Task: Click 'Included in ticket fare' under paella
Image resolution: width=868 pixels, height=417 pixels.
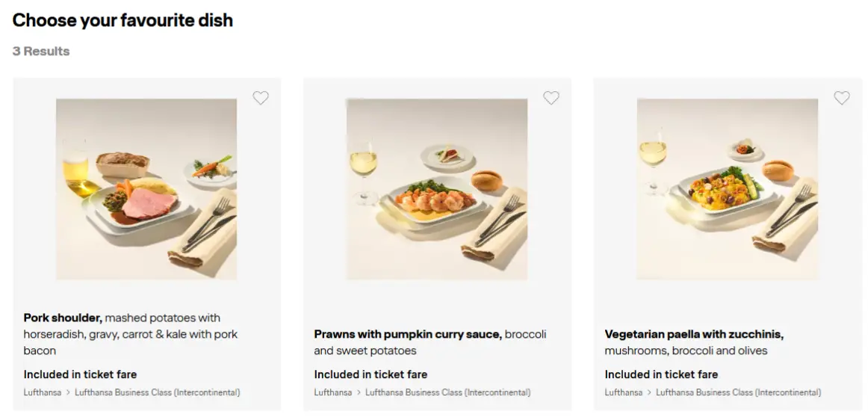Action: click(661, 374)
